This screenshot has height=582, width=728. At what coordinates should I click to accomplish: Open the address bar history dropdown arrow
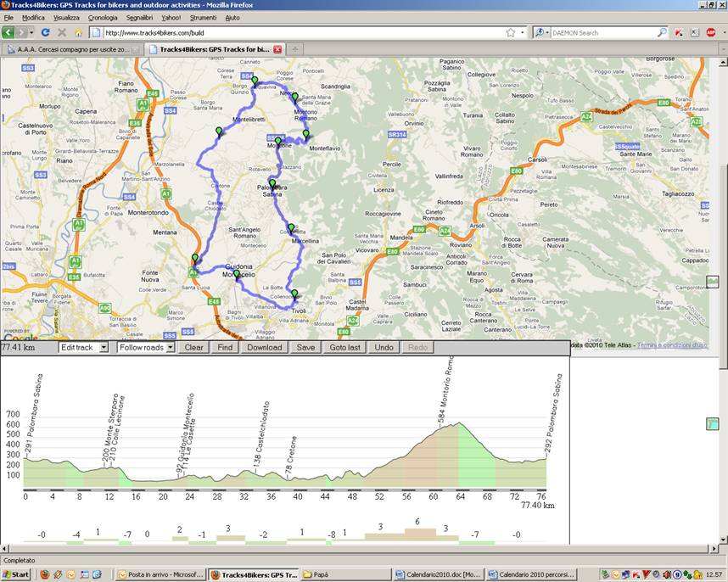pyautogui.click(x=523, y=32)
